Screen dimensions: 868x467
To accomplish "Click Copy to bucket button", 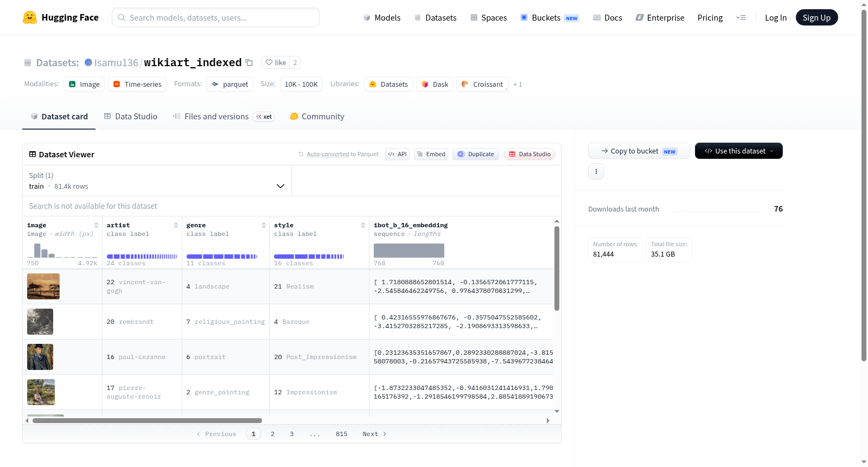I will tap(639, 151).
